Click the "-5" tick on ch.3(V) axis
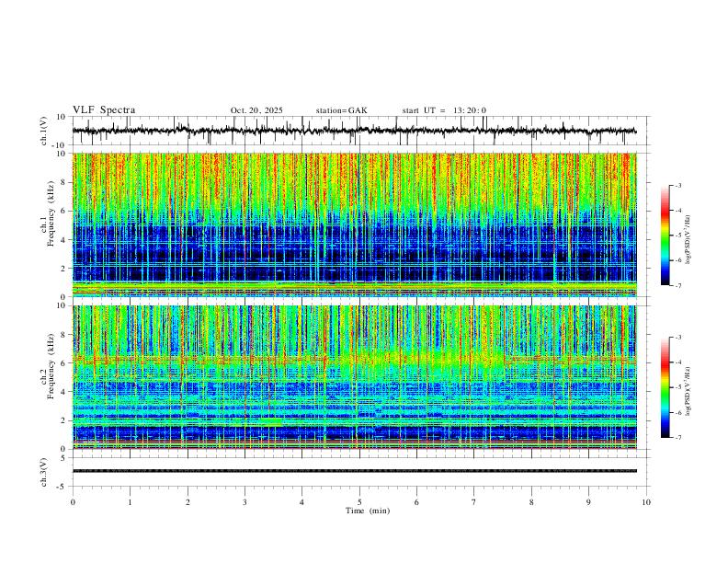 63,487
